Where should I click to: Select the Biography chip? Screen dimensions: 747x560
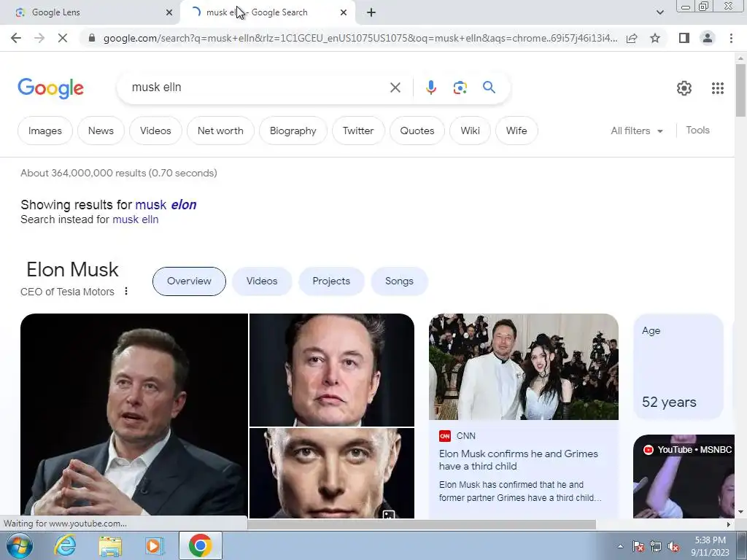293,131
